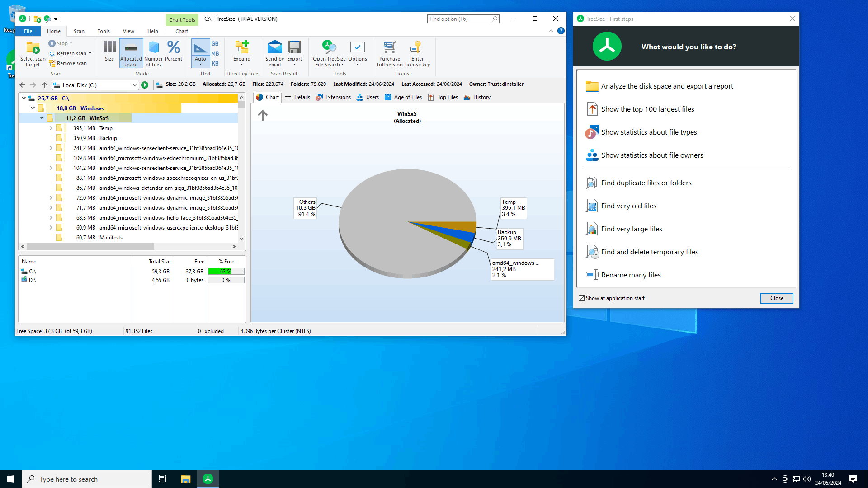Viewport: 868px width, 488px height.
Task: Open the Local Disk (C:) path dropdown
Action: pos(135,85)
